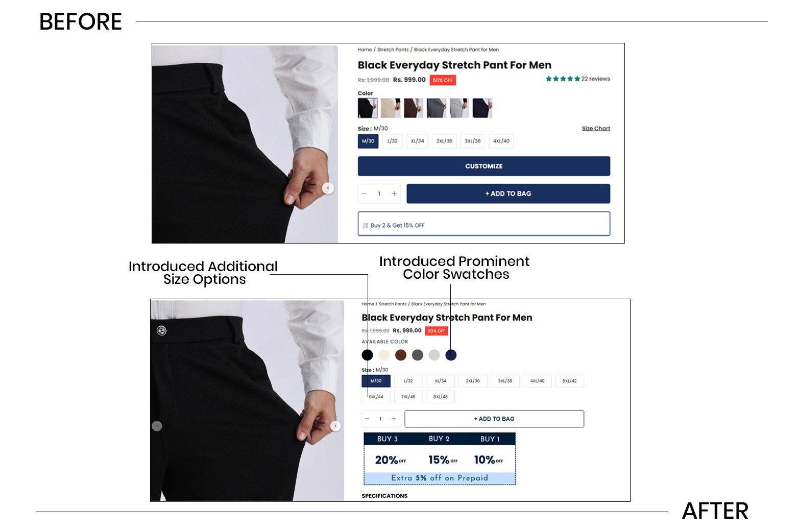Select the beige pant color thumbnail
The height and width of the screenshot is (532, 798).
tap(391, 108)
